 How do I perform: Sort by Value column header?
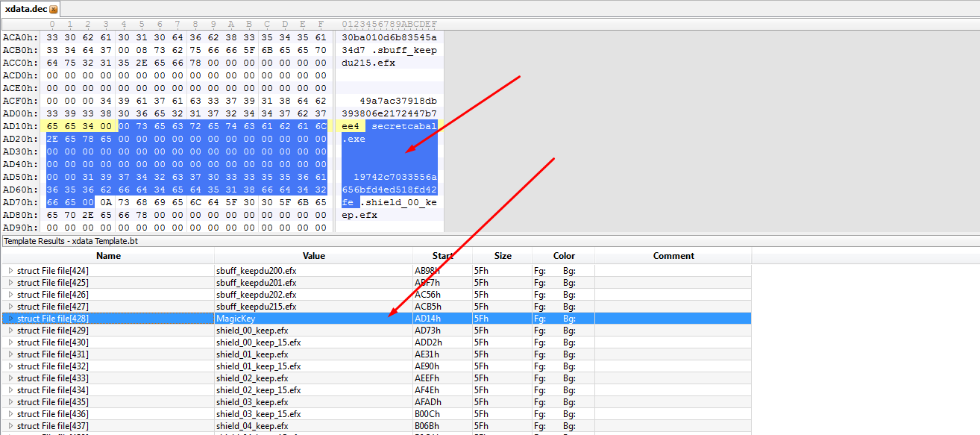point(314,256)
